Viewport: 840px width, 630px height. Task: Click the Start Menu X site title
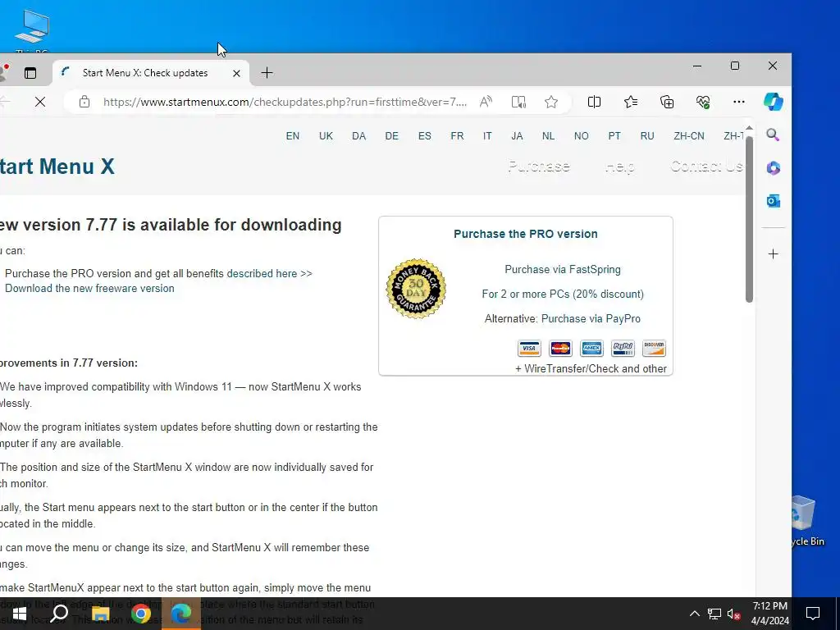[x=57, y=167]
